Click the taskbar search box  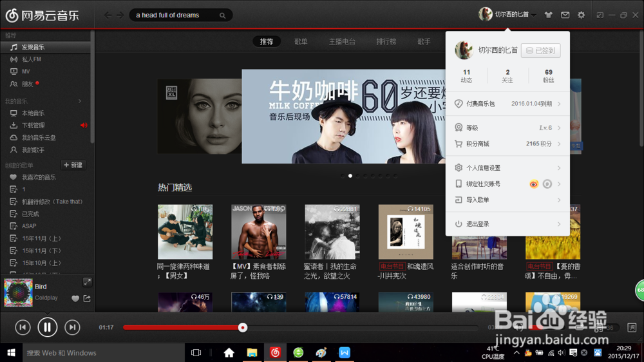(104, 352)
